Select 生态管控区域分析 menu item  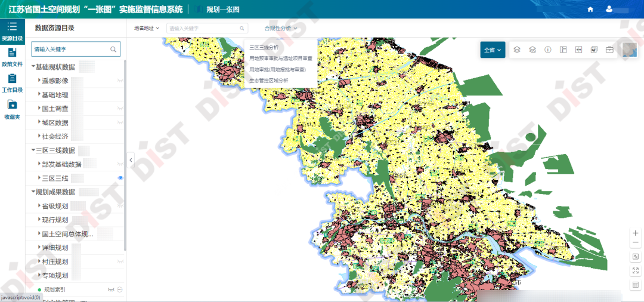268,81
